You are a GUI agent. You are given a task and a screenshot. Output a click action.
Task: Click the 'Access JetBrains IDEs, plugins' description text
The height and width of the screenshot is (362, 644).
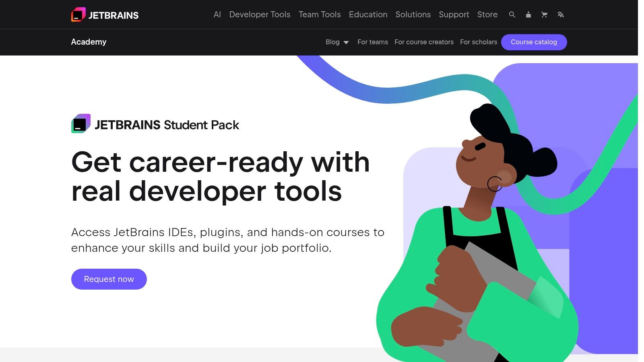click(x=228, y=240)
